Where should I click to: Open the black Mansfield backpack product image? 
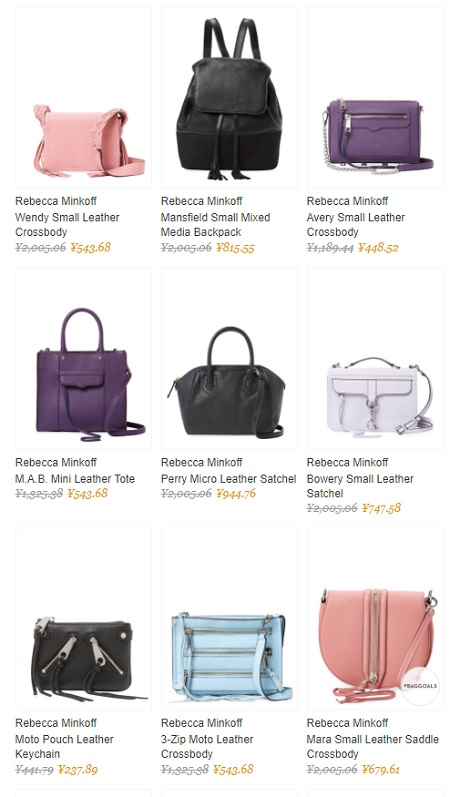coord(229,97)
